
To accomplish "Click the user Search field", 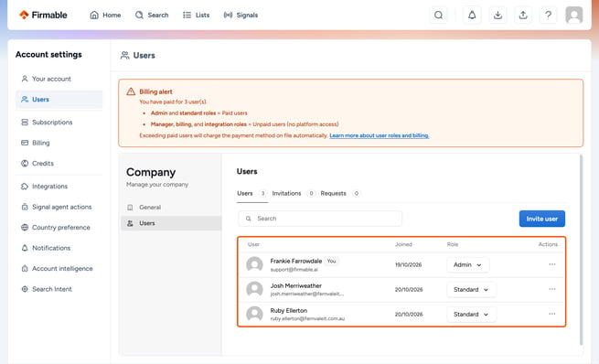I will tap(320, 219).
